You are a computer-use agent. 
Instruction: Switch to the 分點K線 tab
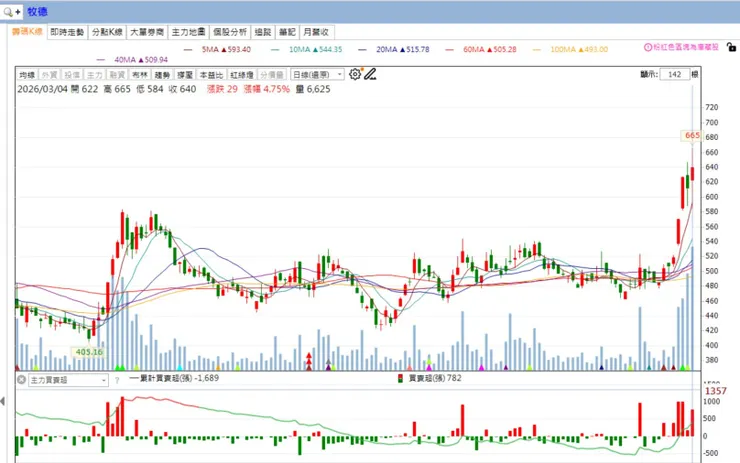pyautogui.click(x=107, y=32)
